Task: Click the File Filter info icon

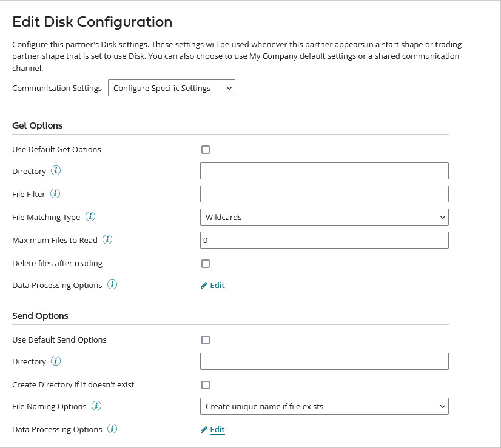Action: pos(55,194)
